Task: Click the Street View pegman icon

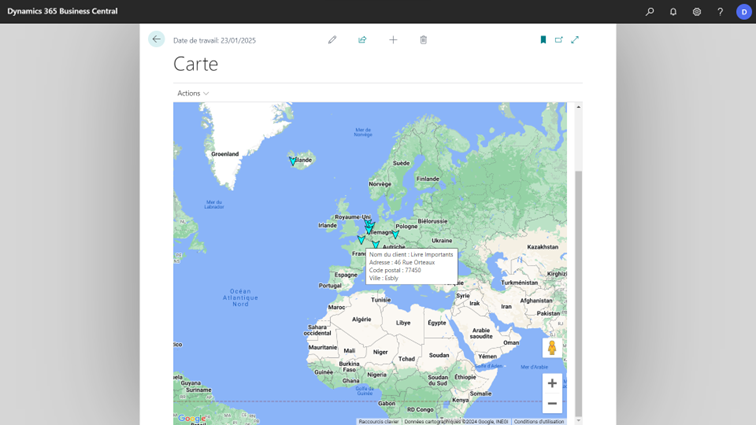Action: [x=551, y=348]
